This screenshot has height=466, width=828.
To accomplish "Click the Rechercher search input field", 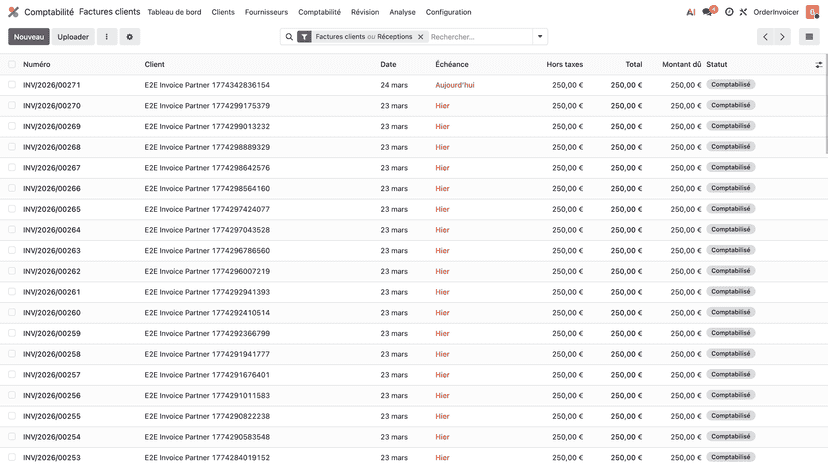I will [479, 36].
